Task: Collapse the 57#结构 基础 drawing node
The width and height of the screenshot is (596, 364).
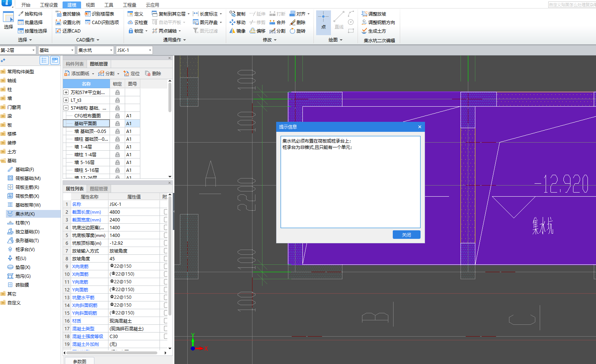Action: pos(66,108)
